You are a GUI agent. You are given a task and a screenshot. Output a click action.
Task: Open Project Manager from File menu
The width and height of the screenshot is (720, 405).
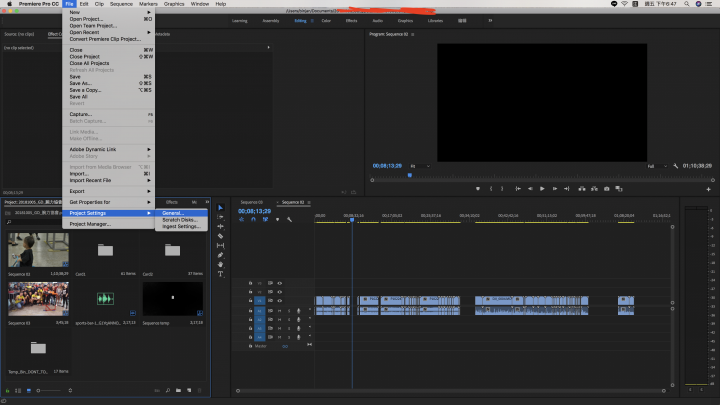click(108, 224)
